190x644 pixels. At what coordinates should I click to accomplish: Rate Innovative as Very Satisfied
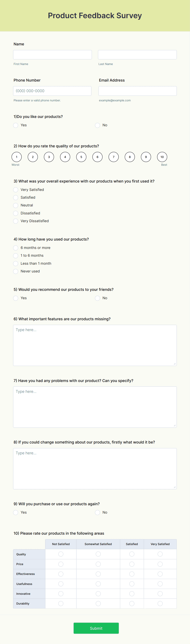point(160,593)
